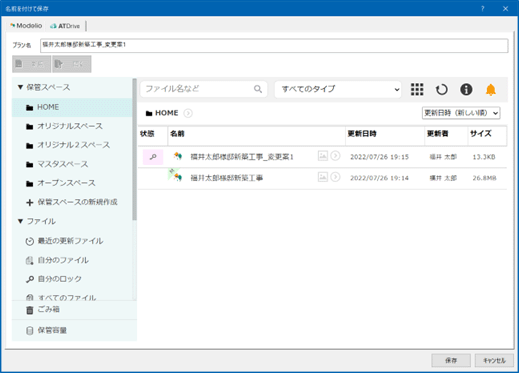Viewport: 519px width, 373px height.
Task: Click the arrow next to HOME breadcrumb
Action: [188, 113]
